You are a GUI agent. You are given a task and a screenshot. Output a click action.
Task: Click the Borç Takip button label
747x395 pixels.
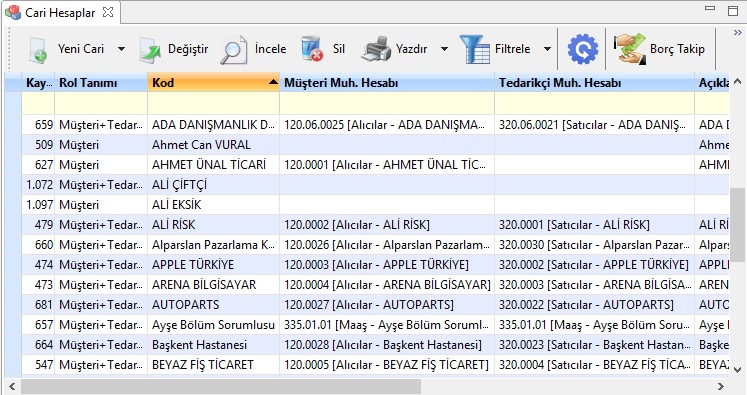677,49
